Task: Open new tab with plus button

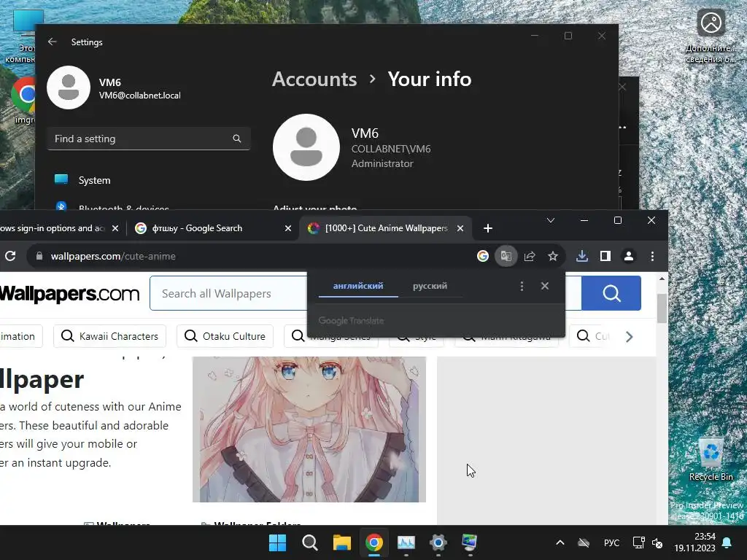Action: tap(488, 228)
